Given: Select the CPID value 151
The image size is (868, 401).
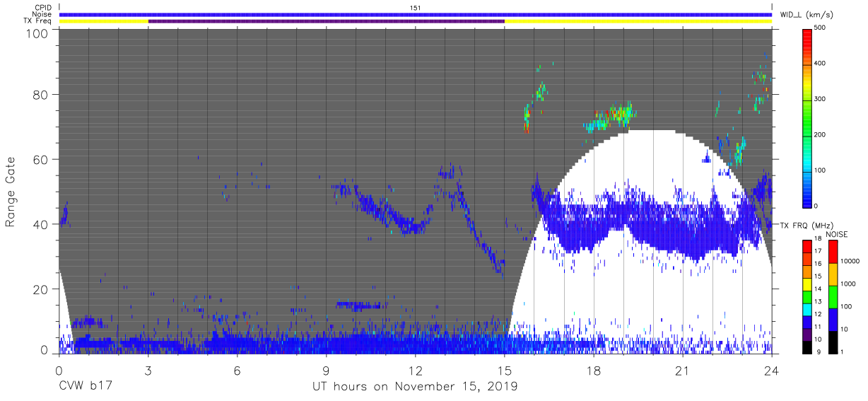Looking at the screenshot, I should (415, 8).
